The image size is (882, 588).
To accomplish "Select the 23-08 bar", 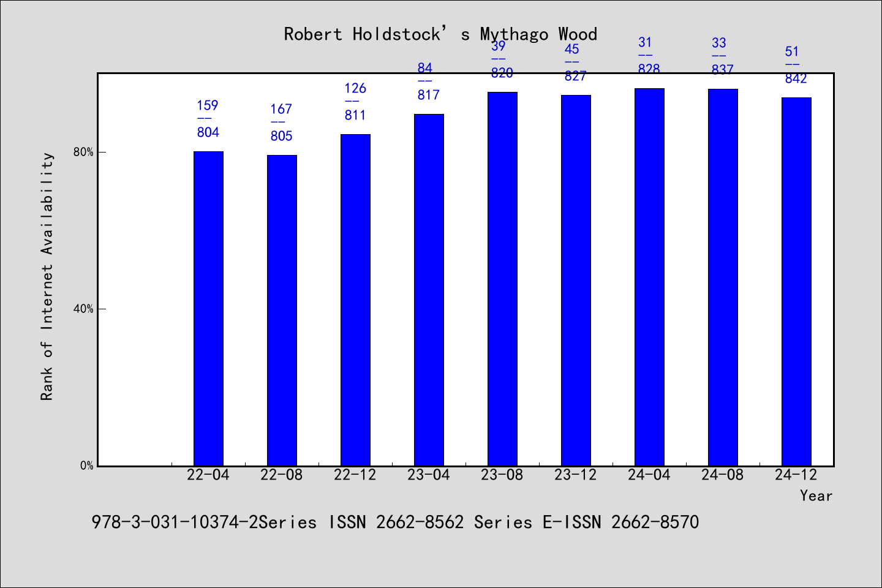I will (502, 279).
